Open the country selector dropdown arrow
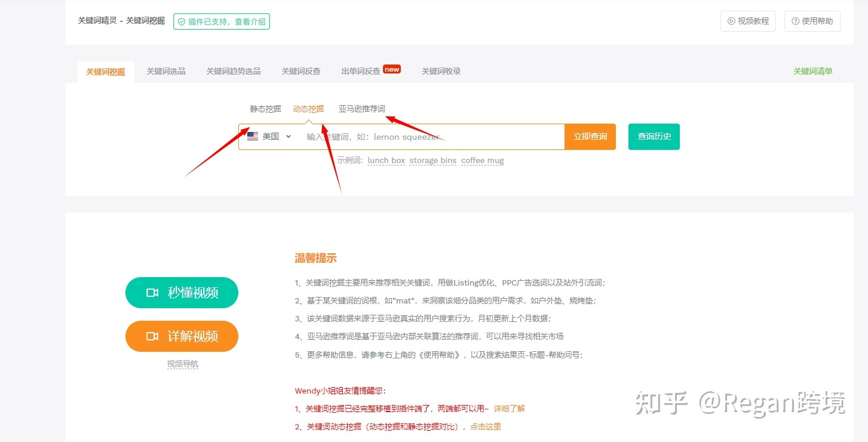 pyautogui.click(x=287, y=136)
